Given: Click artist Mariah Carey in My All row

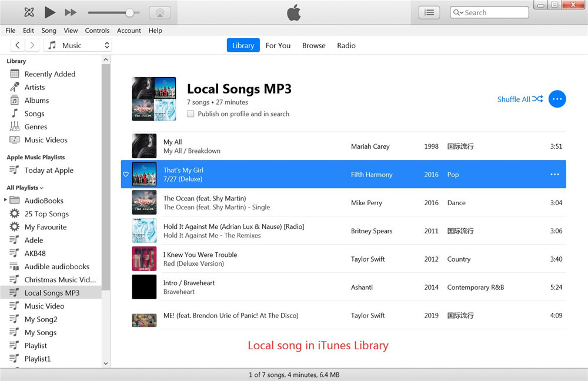Looking at the screenshot, I should pyautogui.click(x=370, y=146).
